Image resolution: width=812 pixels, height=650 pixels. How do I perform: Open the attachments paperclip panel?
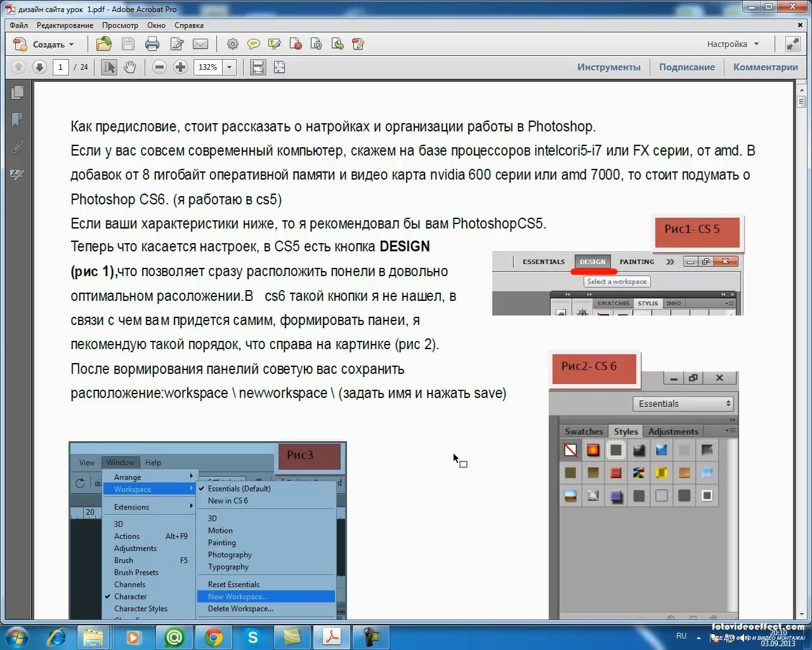click(17, 147)
